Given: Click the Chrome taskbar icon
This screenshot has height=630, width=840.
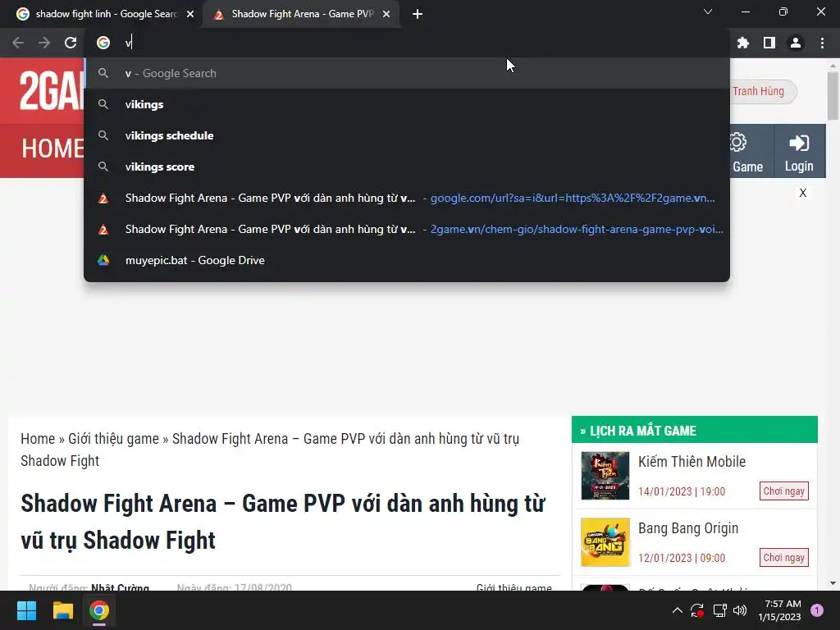Looking at the screenshot, I should tap(99, 610).
